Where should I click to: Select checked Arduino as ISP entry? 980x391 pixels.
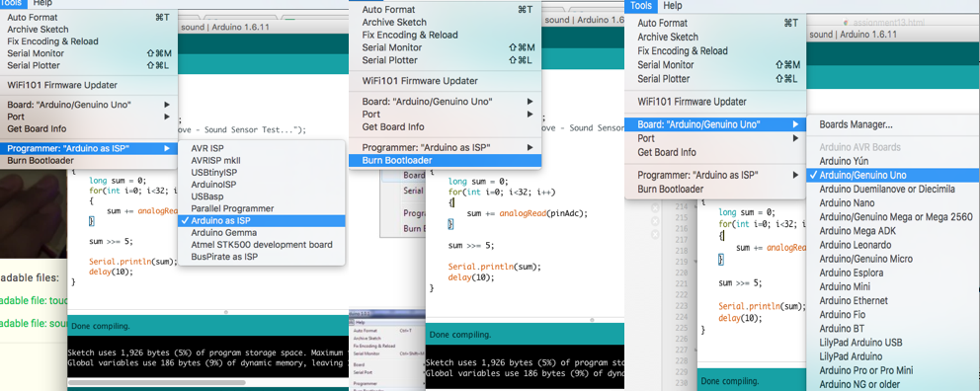coord(261,220)
